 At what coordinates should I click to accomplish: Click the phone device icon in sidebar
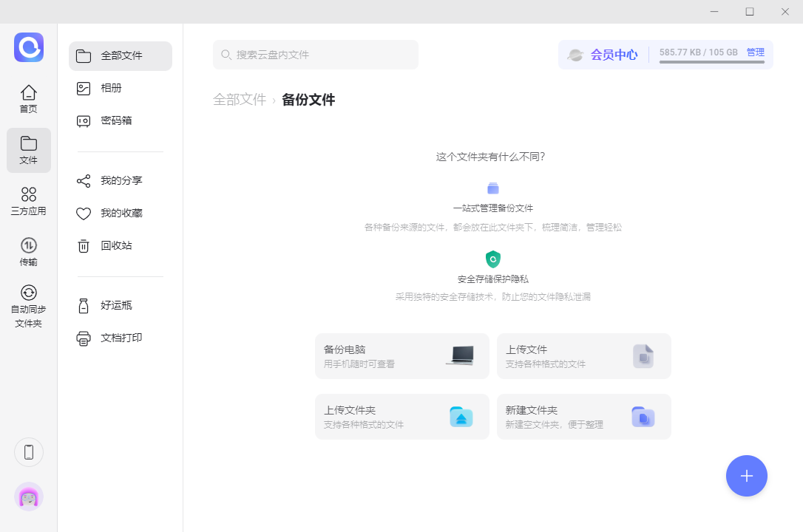tap(29, 452)
